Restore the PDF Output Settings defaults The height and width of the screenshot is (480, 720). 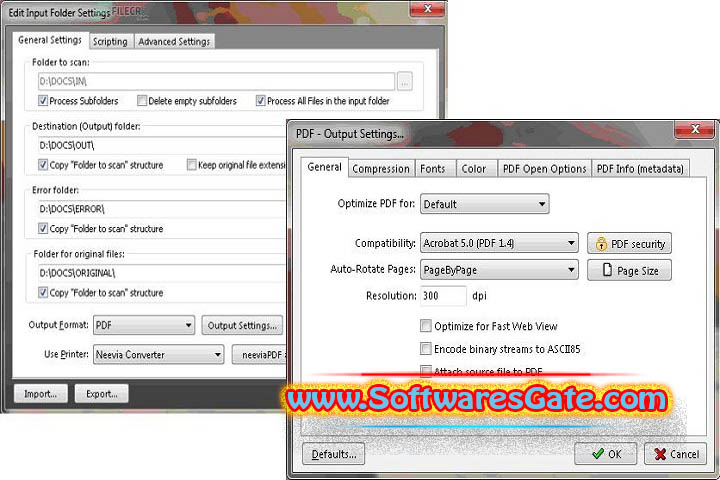pyautogui.click(x=334, y=454)
